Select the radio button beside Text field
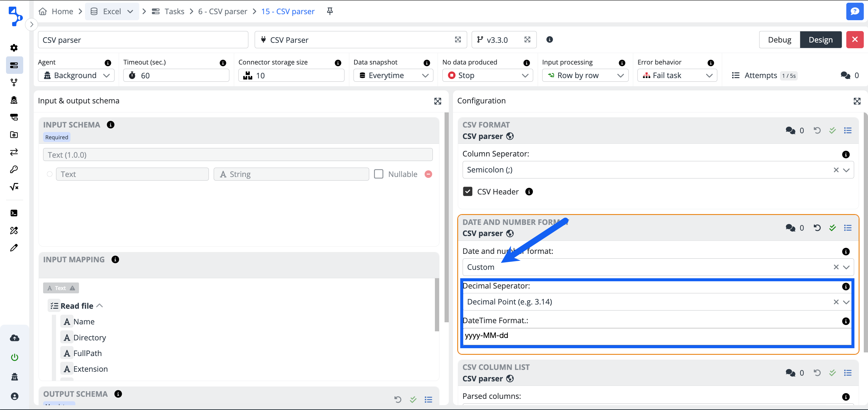The width and height of the screenshot is (868, 410). point(49,174)
